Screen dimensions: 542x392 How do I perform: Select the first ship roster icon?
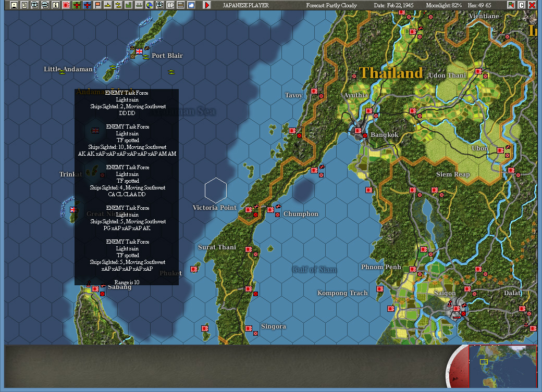pos(34,5)
